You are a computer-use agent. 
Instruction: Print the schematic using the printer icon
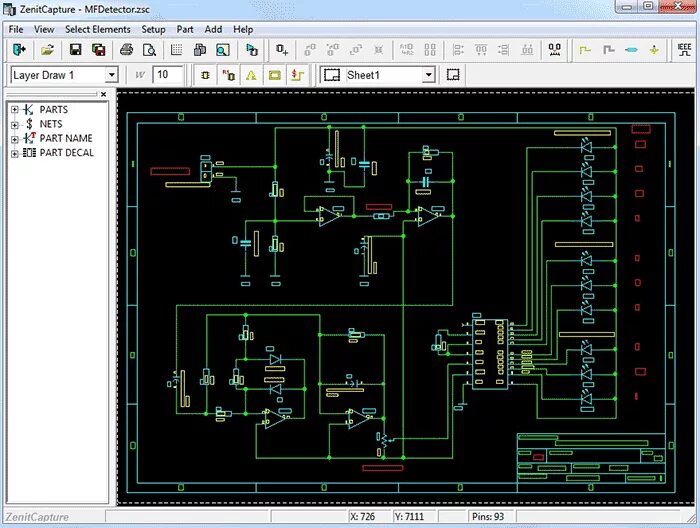pyautogui.click(x=127, y=50)
